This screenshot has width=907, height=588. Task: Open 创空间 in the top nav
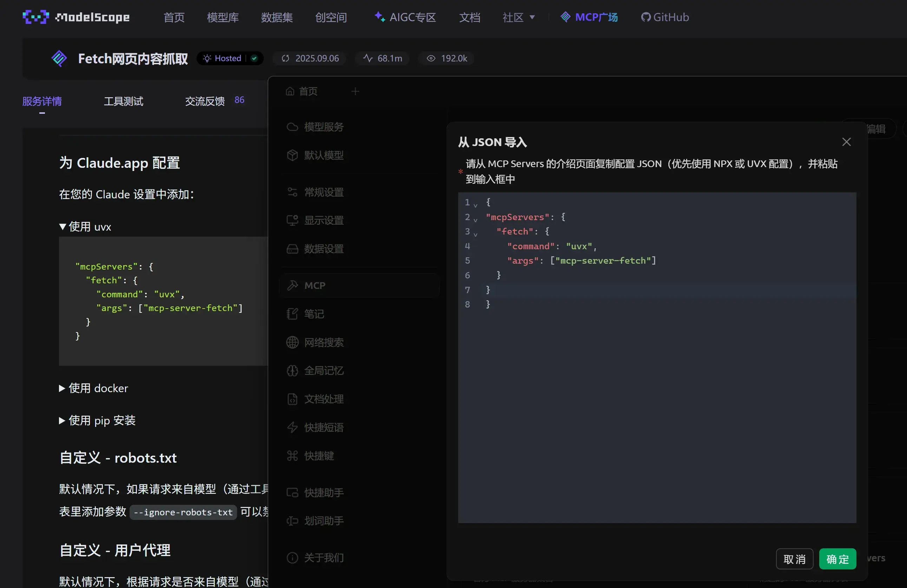tap(331, 17)
